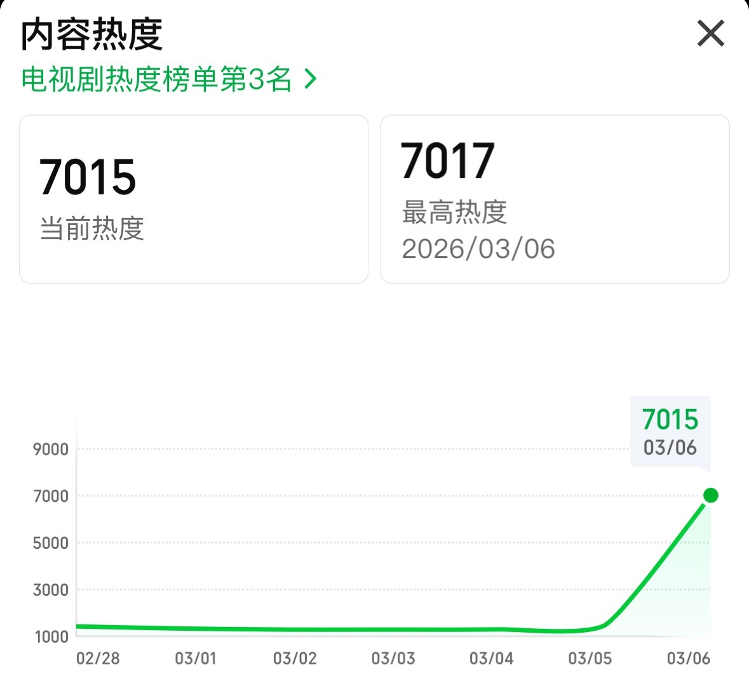Click the 03/06 date axis label
This screenshot has width=749, height=700.
point(689,659)
